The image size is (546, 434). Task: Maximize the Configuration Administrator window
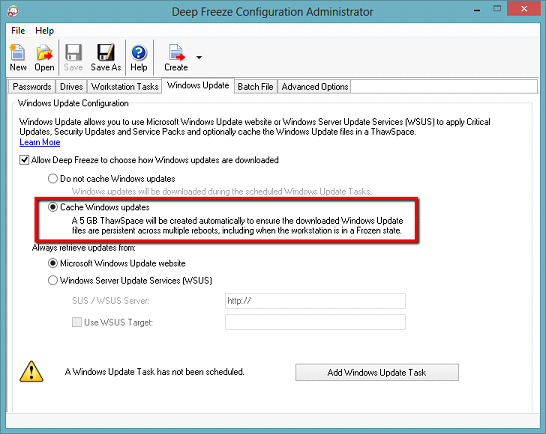point(497,9)
